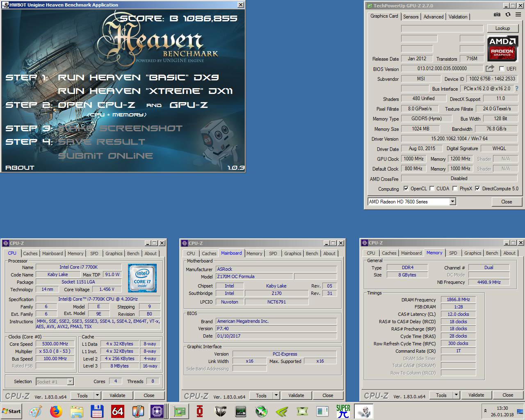Switch to the Advanced tab in GPU-Z
Viewport: 525px width, 420px height.
coord(434,17)
